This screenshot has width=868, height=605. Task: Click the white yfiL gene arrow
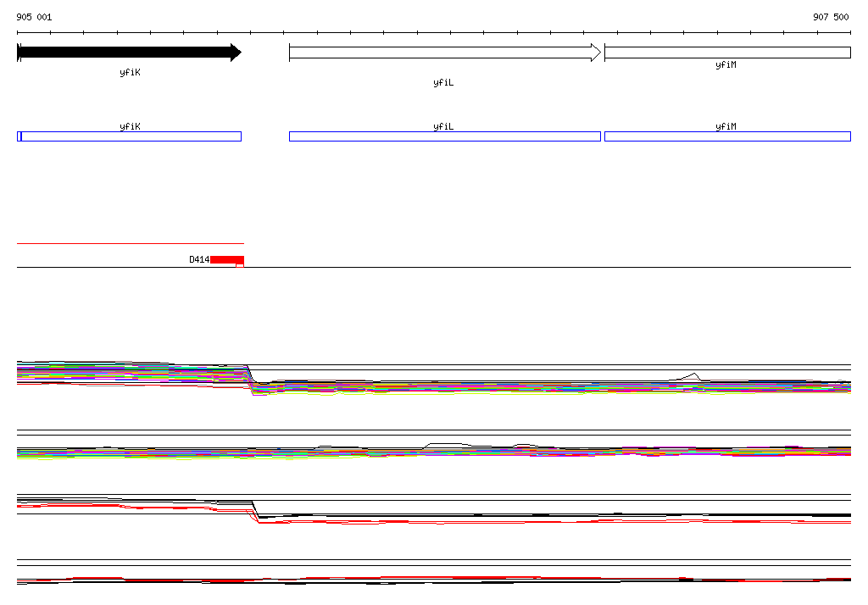444,53
